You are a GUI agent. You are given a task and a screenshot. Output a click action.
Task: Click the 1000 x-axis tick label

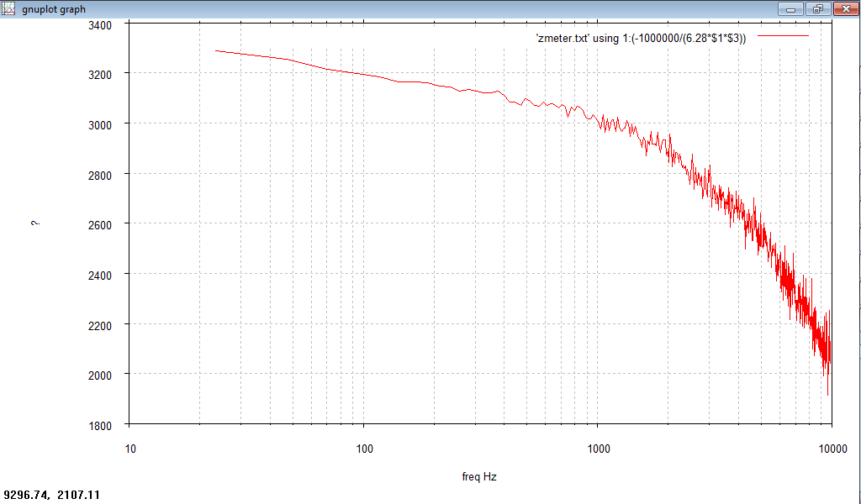[x=599, y=449]
